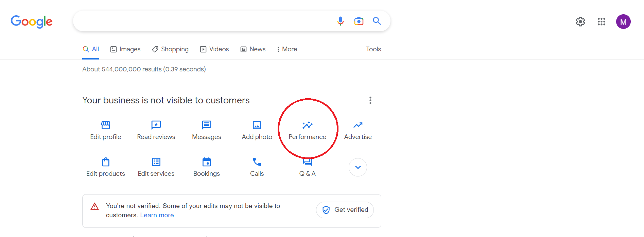Expand more business actions chevron
644x237 pixels.
point(358,167)
